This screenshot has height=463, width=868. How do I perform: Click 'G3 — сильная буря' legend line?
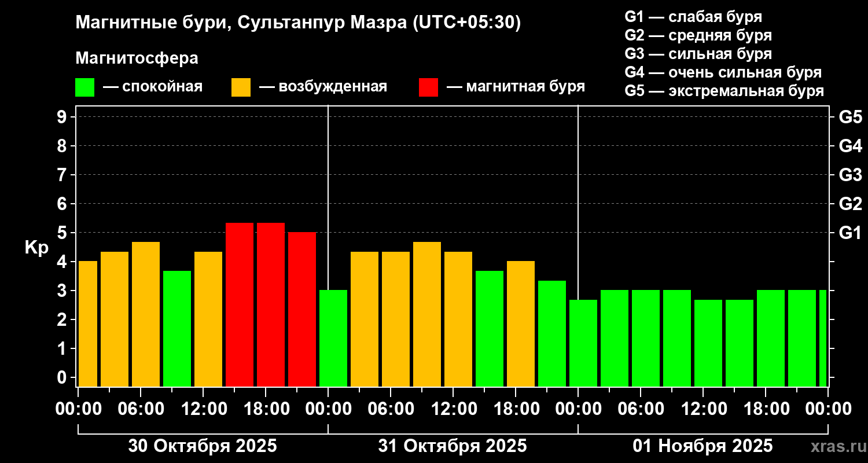[x=698, y=54]
